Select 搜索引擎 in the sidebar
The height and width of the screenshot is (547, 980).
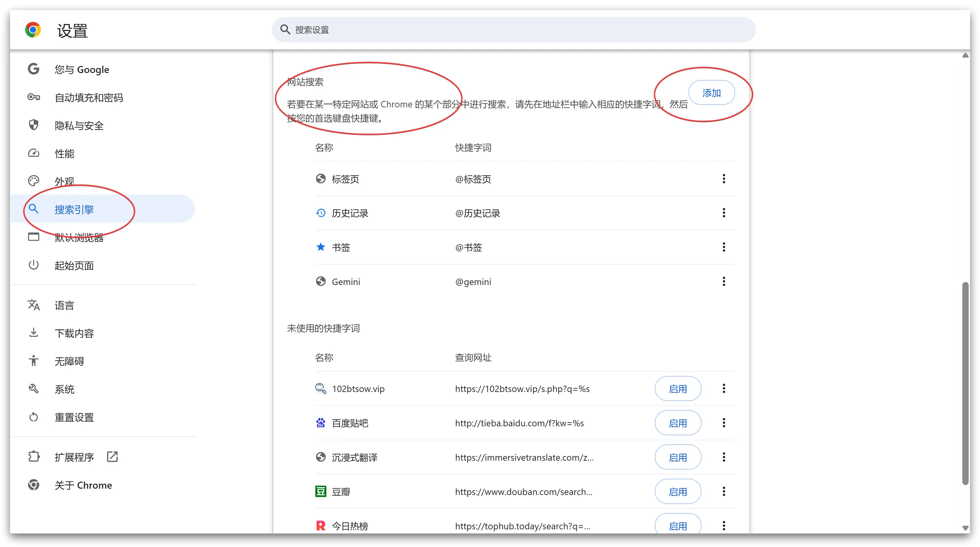click(x=103, y=209)
